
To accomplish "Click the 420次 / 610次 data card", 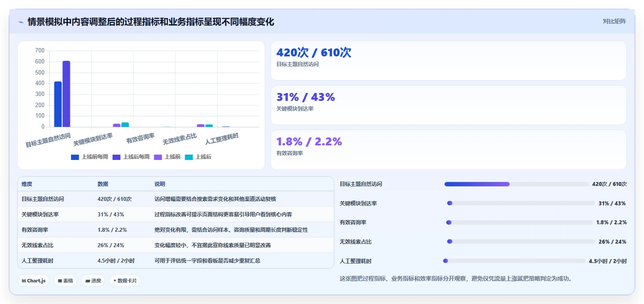I will coord(448,60).
